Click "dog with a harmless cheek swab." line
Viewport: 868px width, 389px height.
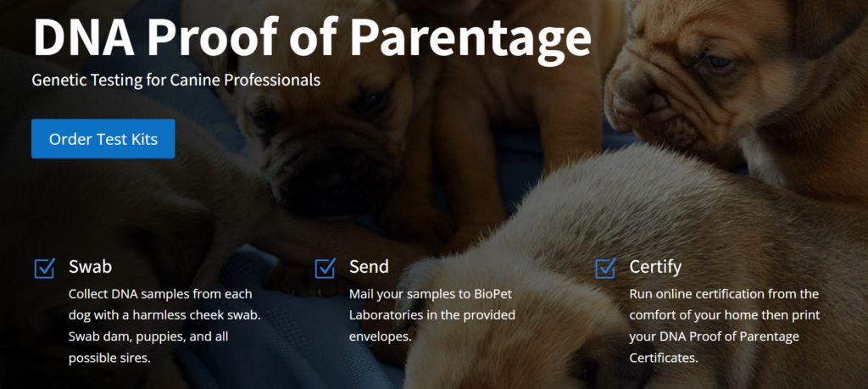(164, 315)
